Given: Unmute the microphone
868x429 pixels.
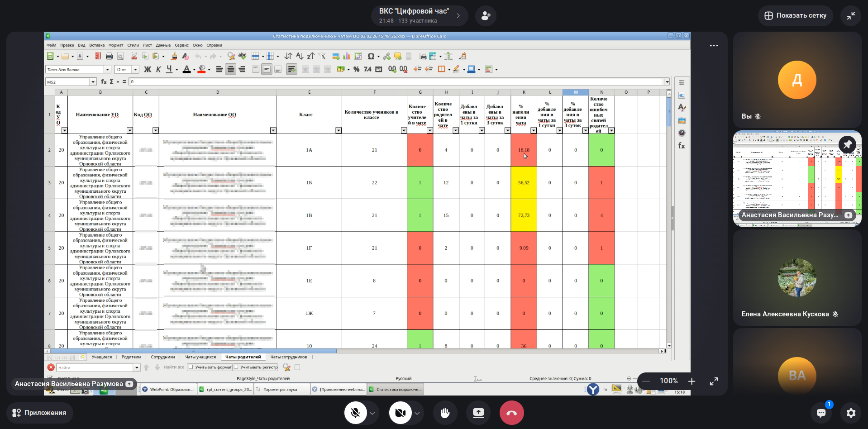Looking at the screenshot, I should (x=355, y=413).
